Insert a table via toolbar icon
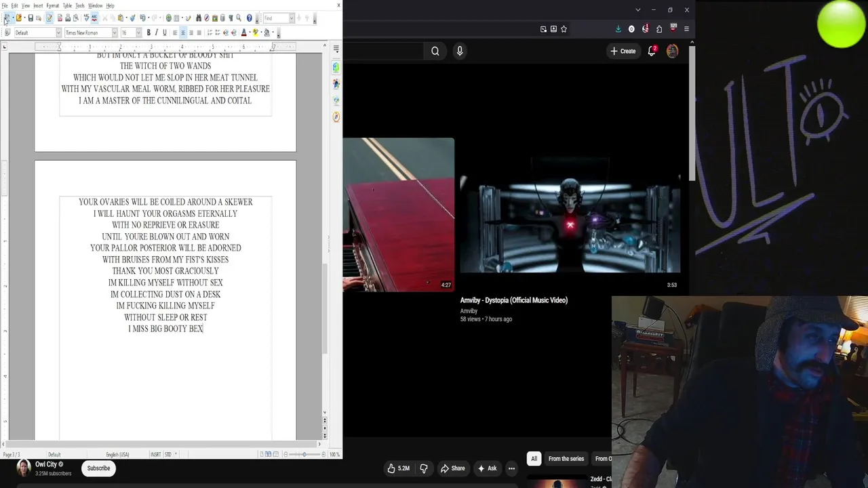 (x=176, y=18)
